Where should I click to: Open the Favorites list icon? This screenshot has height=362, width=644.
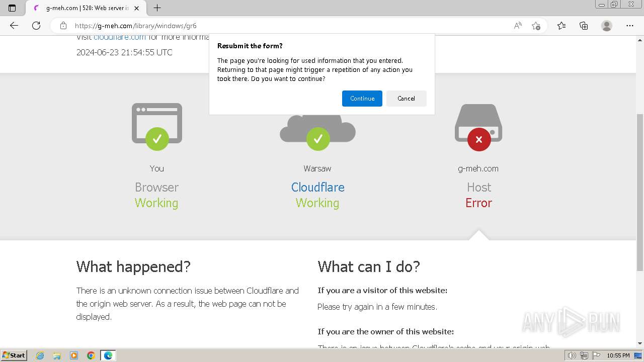tap(561, 26)
